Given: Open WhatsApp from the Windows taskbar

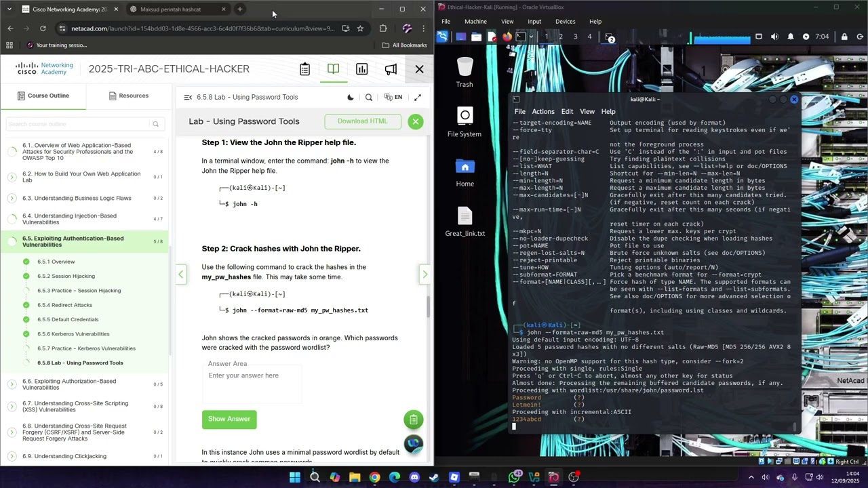Looking at the screenshot, I should coord(514,477).
